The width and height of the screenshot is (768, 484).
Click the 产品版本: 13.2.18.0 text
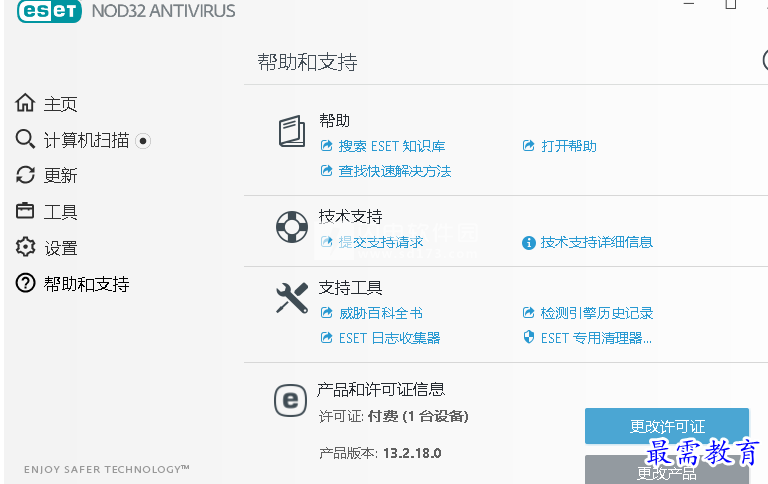pos(380,453)
